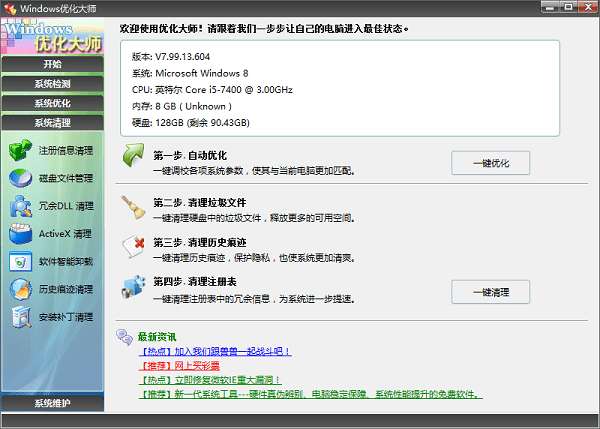This screenshot has width=600, height=429.
Task: Click the 冗余DLL清理 icon
Action: tap(21, 206)
